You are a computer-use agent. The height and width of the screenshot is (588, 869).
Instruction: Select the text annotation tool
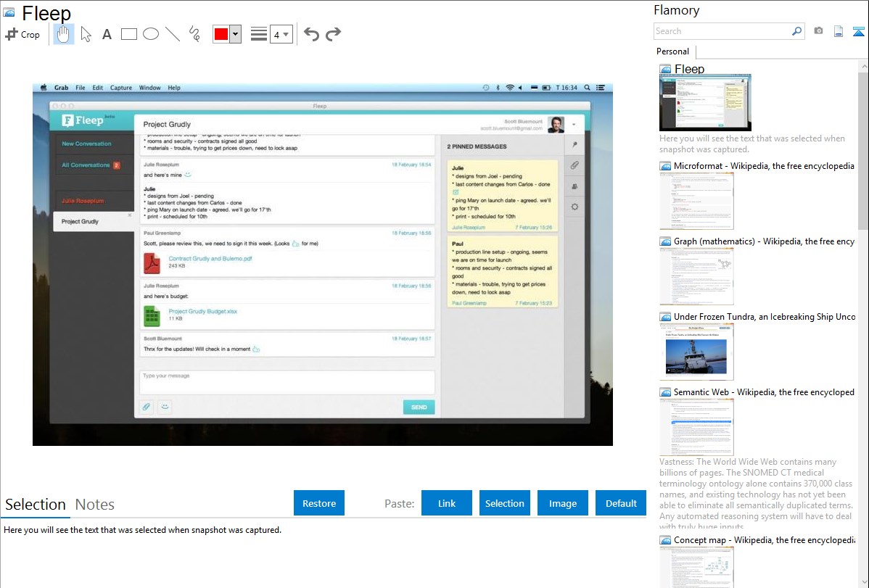pyautogui.click(x=107, y=34)
